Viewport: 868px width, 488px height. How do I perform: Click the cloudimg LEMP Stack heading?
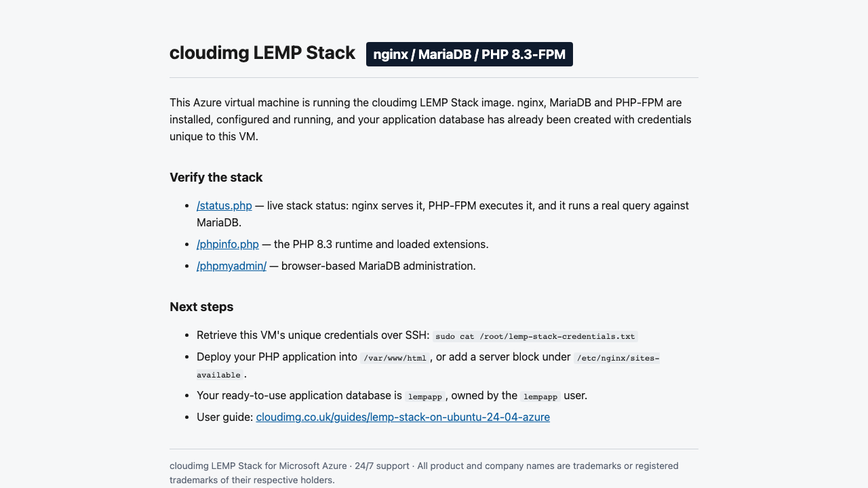pos(262,53)
